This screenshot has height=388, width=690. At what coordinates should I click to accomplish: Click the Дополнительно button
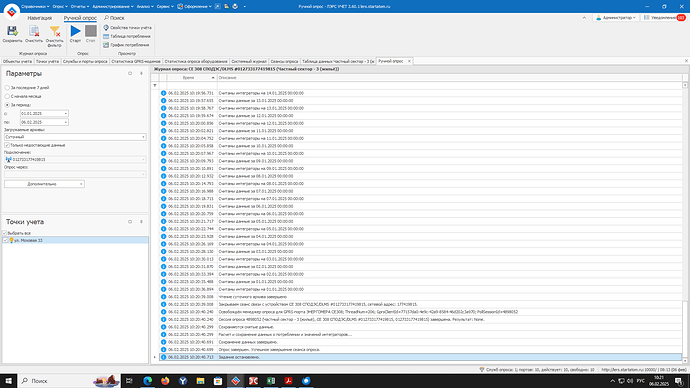point(44,184)
